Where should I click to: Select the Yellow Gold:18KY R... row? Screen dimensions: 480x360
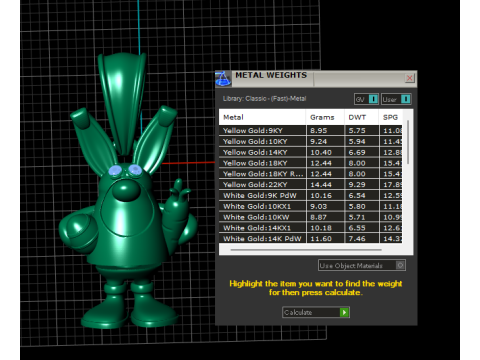[x=311, y=174]
